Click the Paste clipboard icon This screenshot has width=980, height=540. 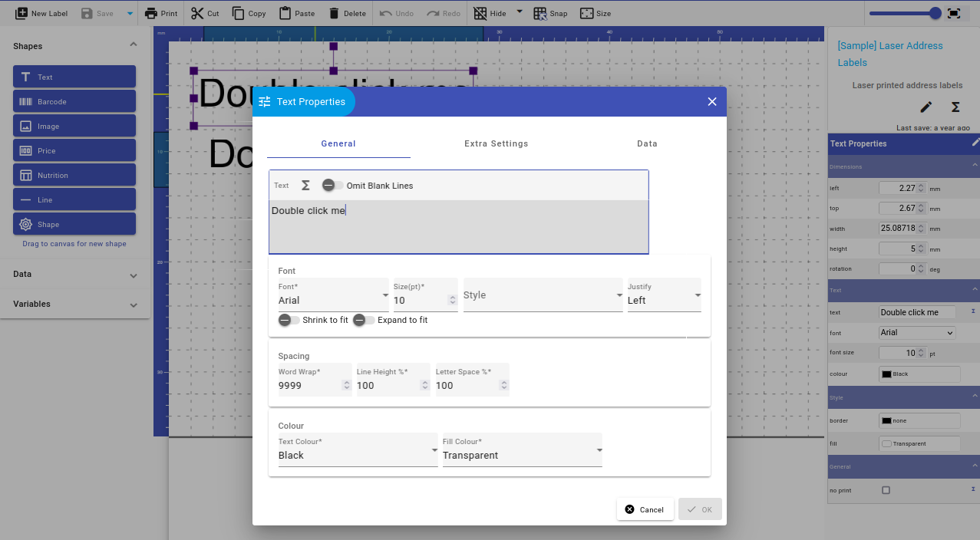285,13
